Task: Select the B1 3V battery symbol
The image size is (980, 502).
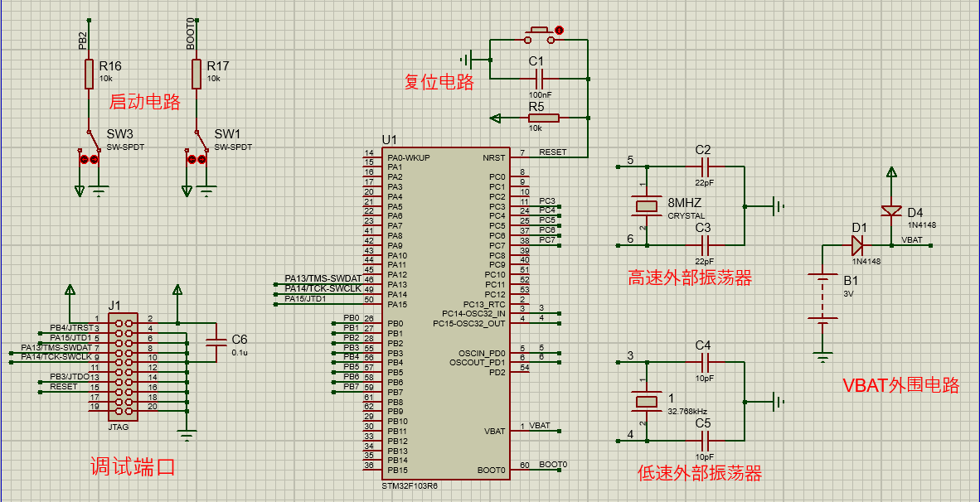Action: 824,297
